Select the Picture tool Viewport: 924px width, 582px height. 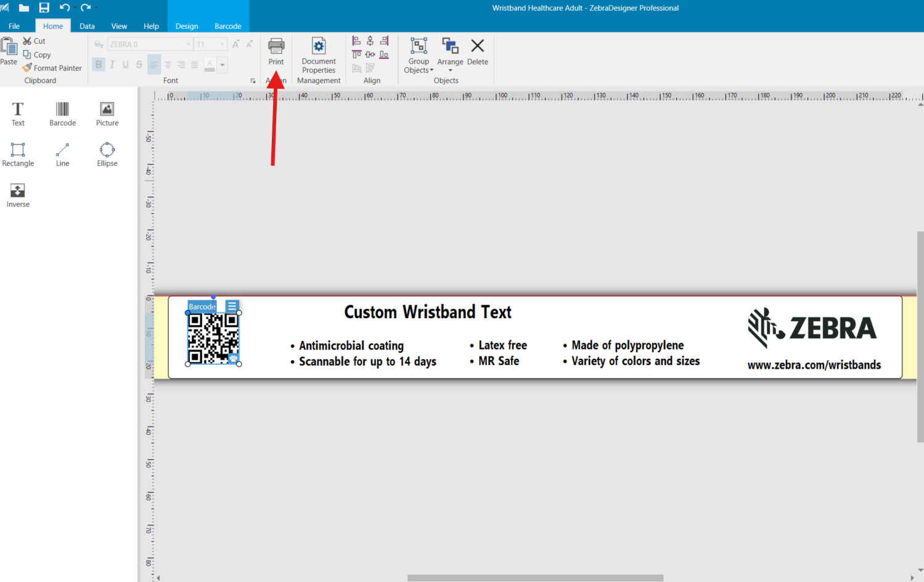pyautogui.click(x=107, y=114)
